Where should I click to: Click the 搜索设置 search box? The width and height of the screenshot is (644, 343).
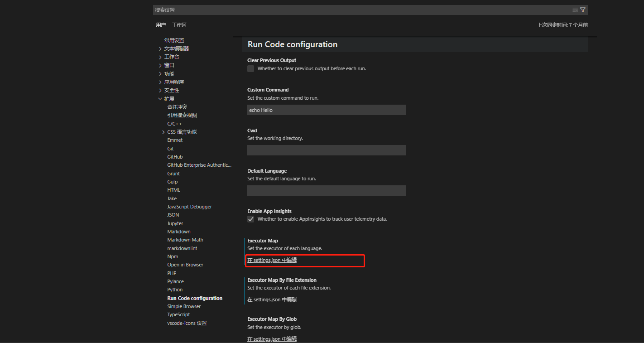click(x=358, y=10)
